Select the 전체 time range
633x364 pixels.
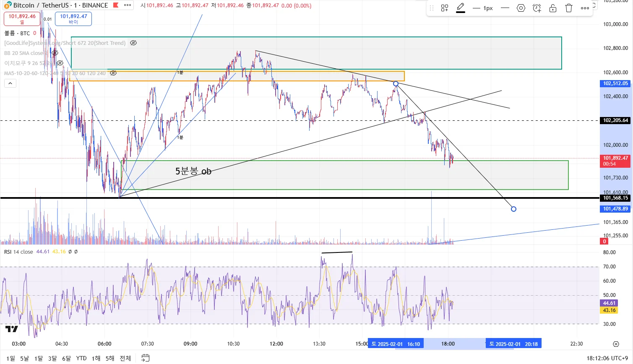pos(125,358)
